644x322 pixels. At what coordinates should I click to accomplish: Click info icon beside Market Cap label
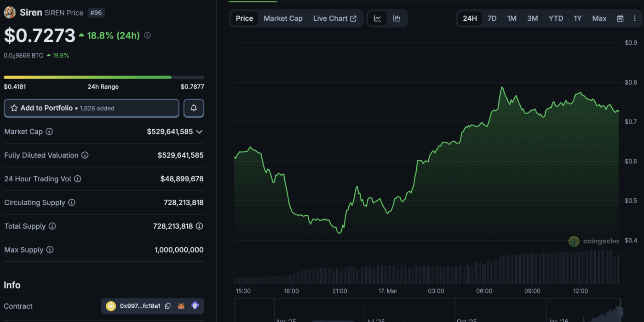[49, 132]
